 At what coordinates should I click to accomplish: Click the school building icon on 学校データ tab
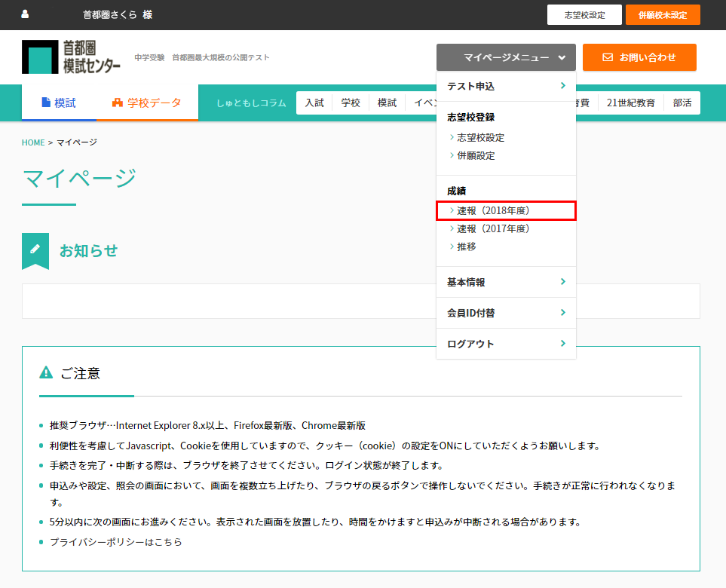117,103
